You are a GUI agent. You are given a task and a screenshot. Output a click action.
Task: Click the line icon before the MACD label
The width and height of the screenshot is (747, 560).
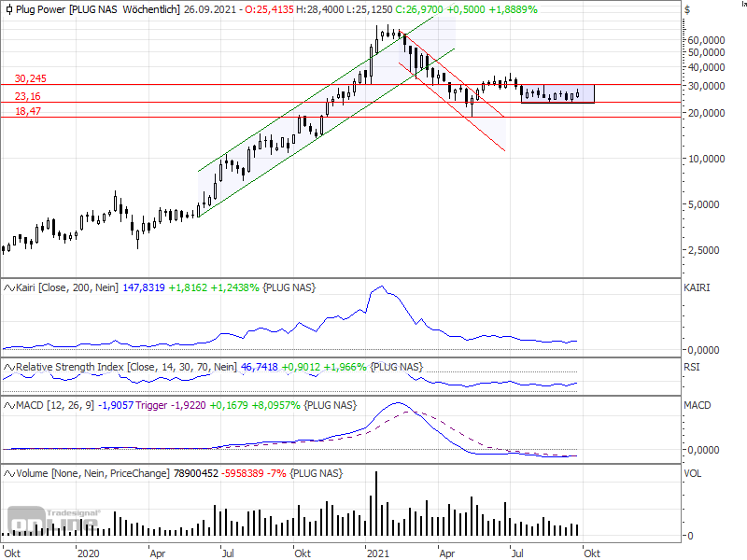click(x=9, y=405)
